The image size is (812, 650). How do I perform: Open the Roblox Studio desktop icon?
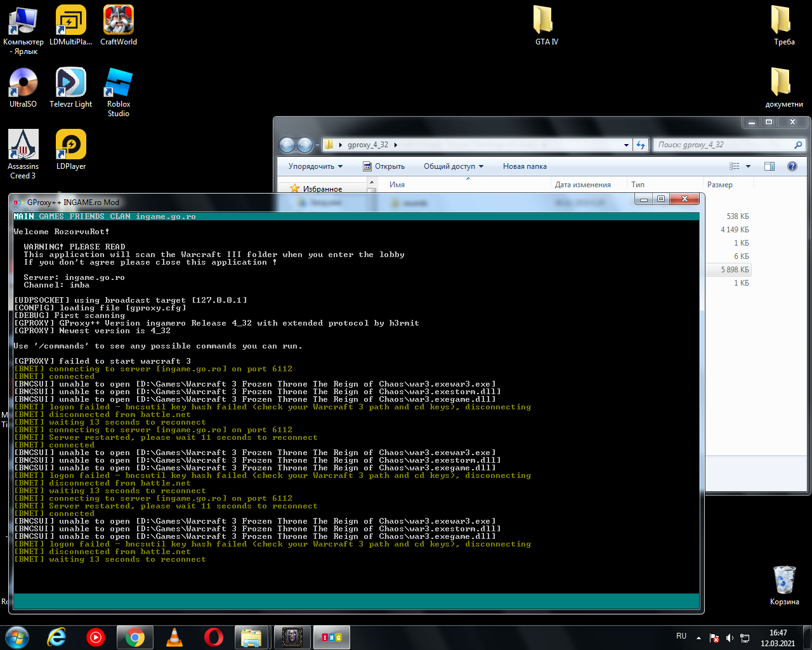click(118, 84)
